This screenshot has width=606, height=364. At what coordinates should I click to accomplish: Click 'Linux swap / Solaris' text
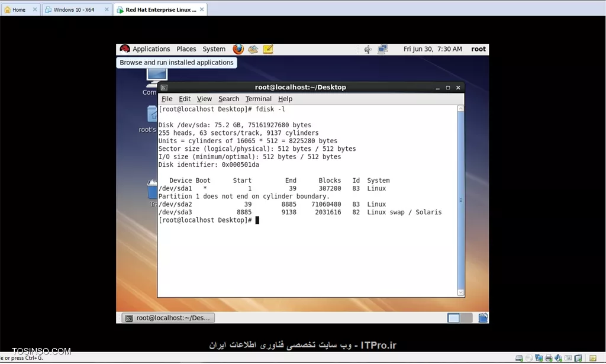click(x=404, y=212)
